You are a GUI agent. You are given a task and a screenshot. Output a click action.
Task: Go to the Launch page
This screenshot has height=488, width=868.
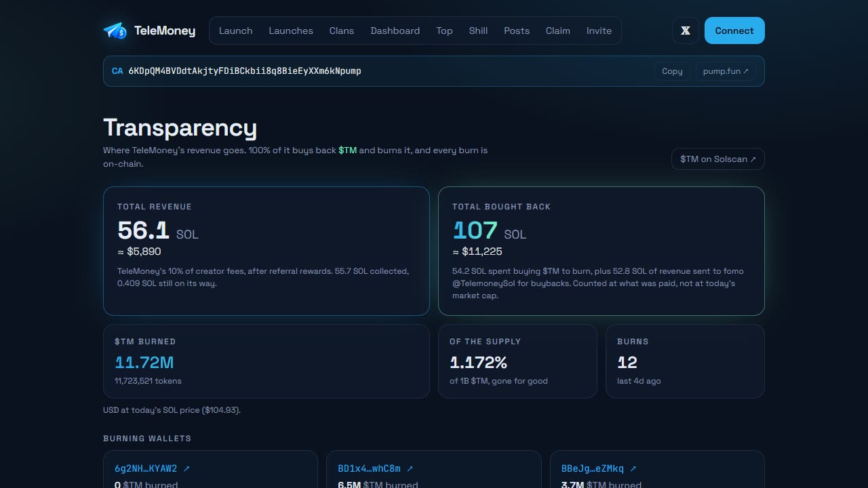click(x=235, y=30)
